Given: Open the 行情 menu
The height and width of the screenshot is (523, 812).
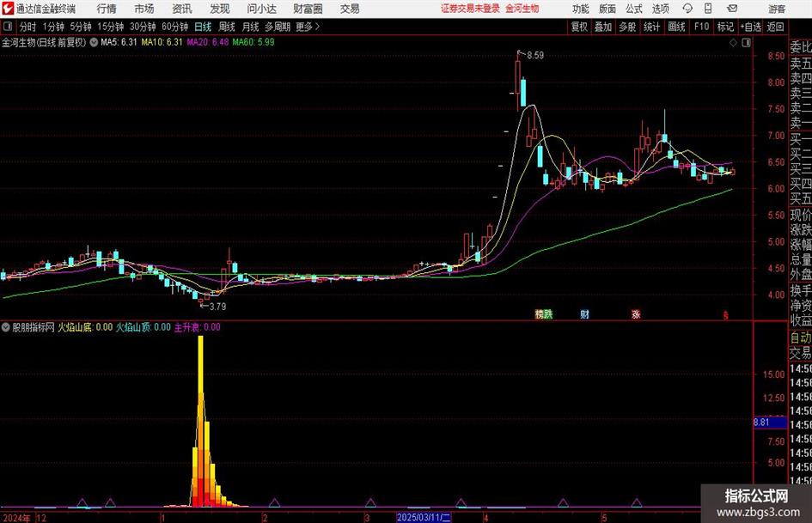Looking at the screenshot, I should pos(107,9).
